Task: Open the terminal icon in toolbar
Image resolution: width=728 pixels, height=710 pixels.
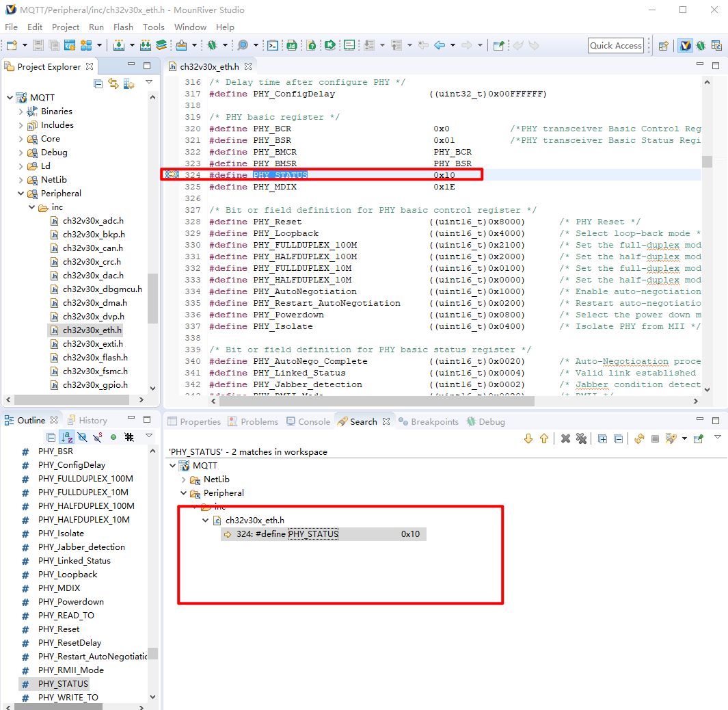Action: pos(272,45)
